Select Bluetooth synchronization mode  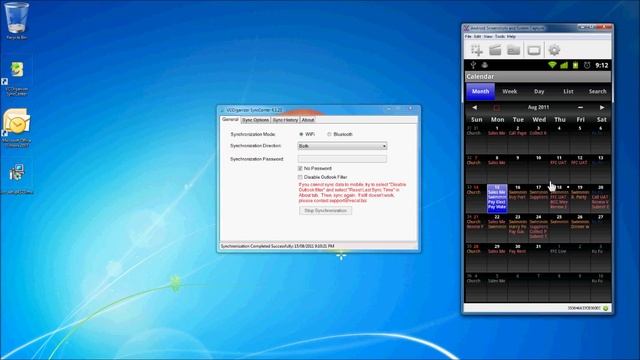pos(329,134)
